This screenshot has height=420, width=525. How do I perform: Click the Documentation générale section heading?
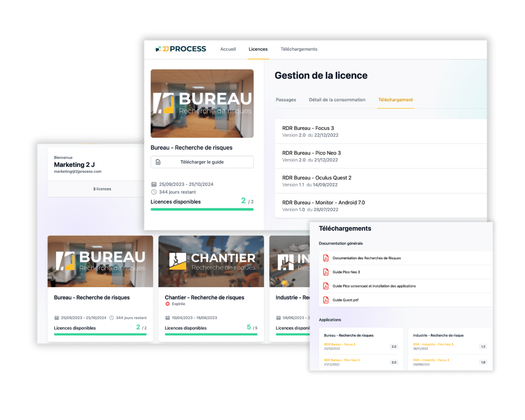pyautogui.click(x=341, y=244)
